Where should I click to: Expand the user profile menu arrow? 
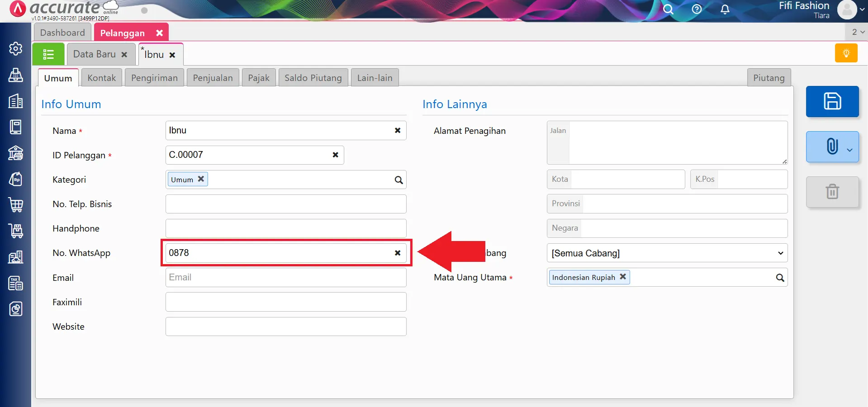862,9
